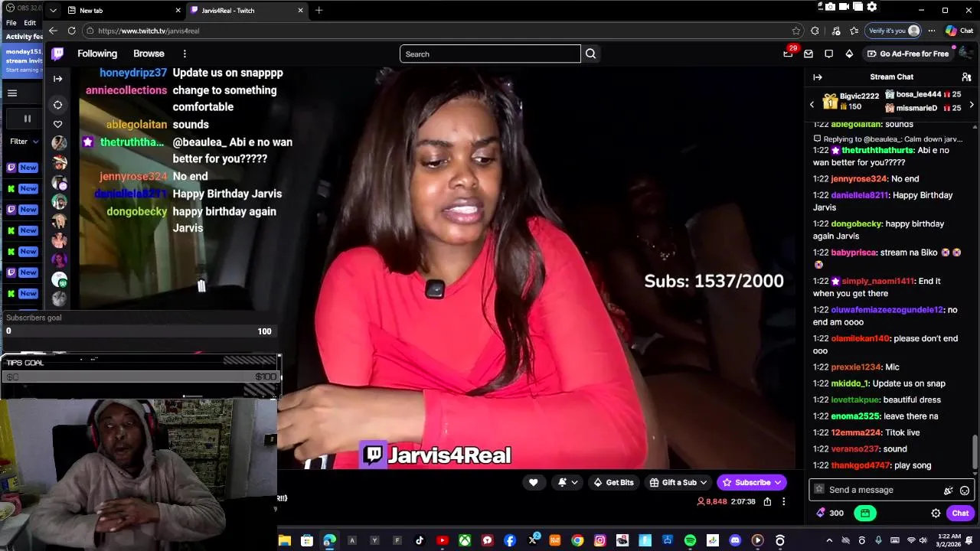Open OBS Edit menu
This screenshot has width=980, height=551.
coord(30,23)
